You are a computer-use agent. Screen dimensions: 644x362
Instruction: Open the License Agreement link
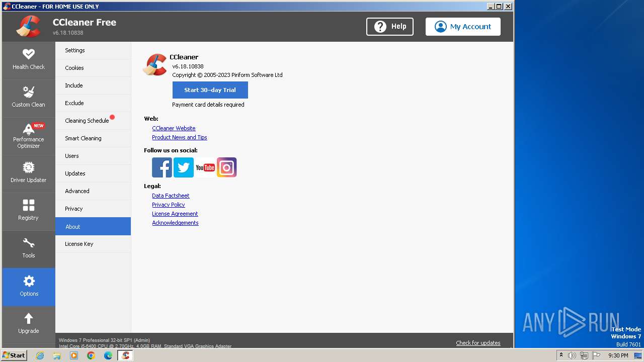tap(175, 214)
